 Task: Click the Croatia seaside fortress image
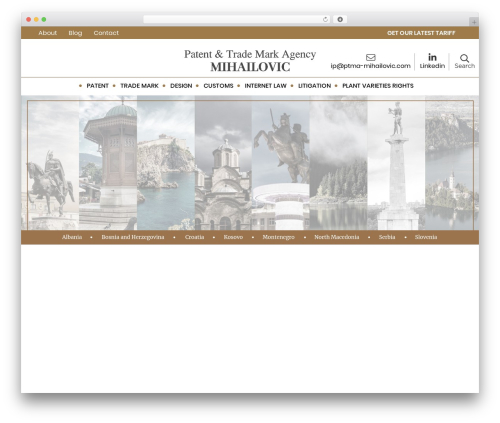[166, 163]
